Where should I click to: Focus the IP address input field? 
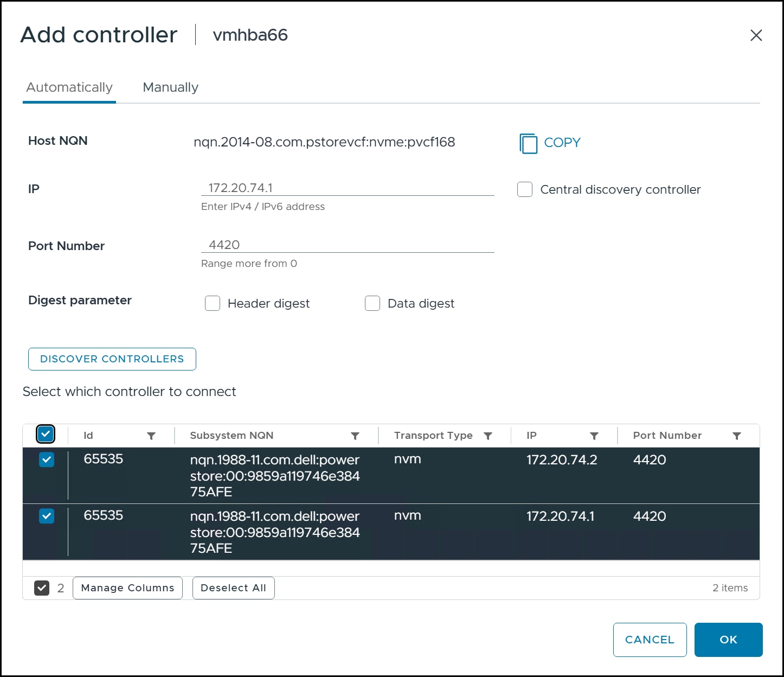coord(348,188)
